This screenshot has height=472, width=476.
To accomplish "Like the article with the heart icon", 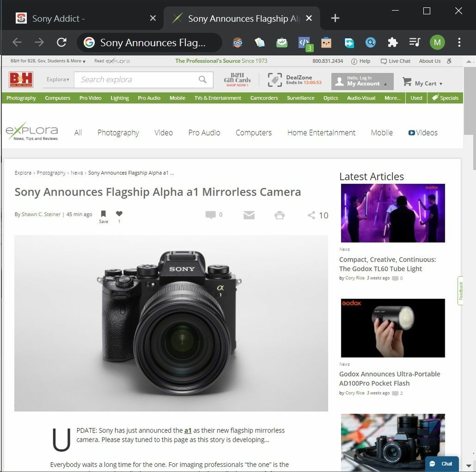I will point(119,214).
